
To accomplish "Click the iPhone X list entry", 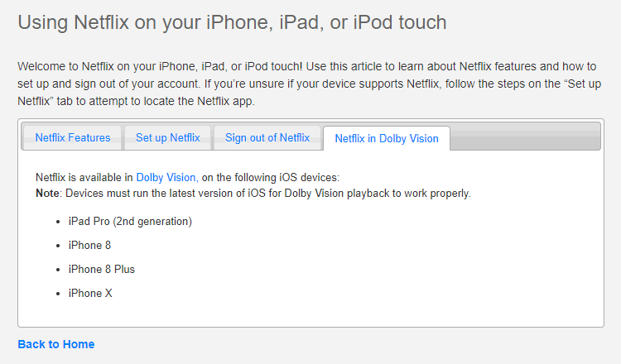I will point(90,294).
